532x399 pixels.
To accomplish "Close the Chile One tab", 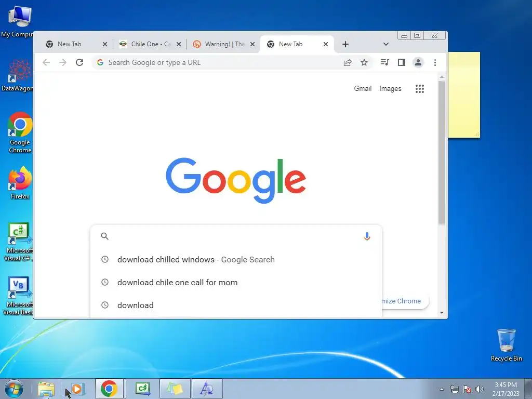I will click(179, 44).
